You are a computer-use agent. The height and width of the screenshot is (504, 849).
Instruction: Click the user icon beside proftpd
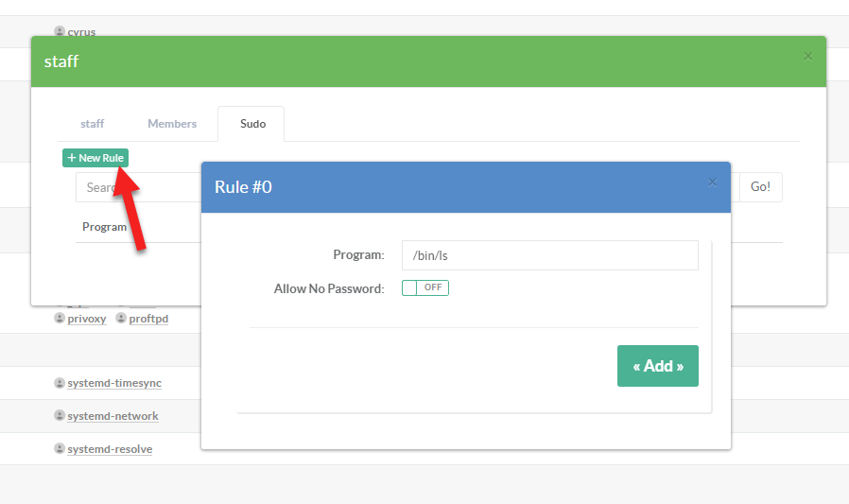[121, 319]
